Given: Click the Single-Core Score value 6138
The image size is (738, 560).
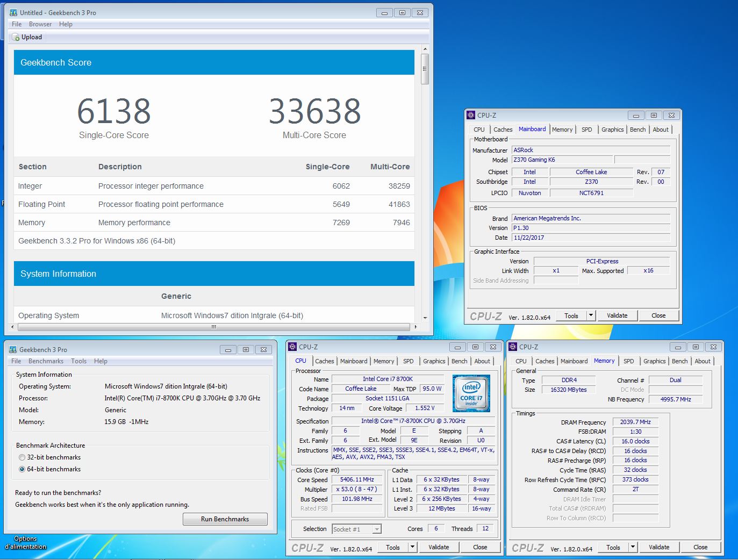Looking at the screenshot, I should pyautogui.click(x=114, y=111).
